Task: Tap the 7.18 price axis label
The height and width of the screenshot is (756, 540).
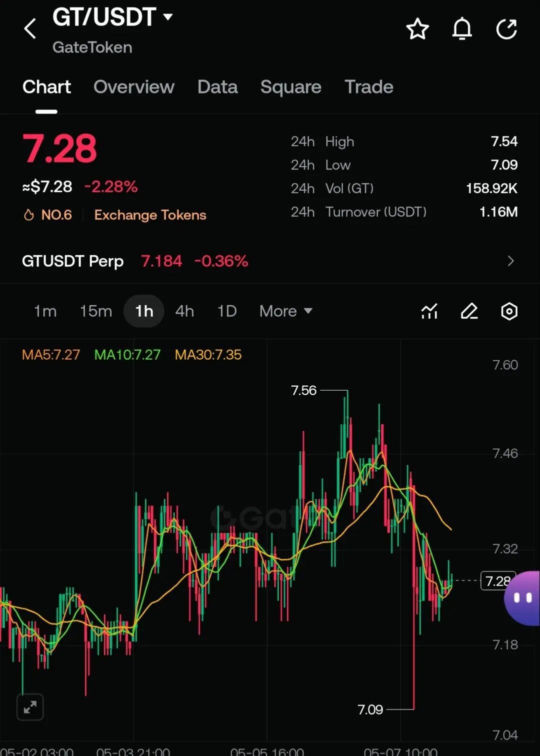Action: (x=505, y=645)
